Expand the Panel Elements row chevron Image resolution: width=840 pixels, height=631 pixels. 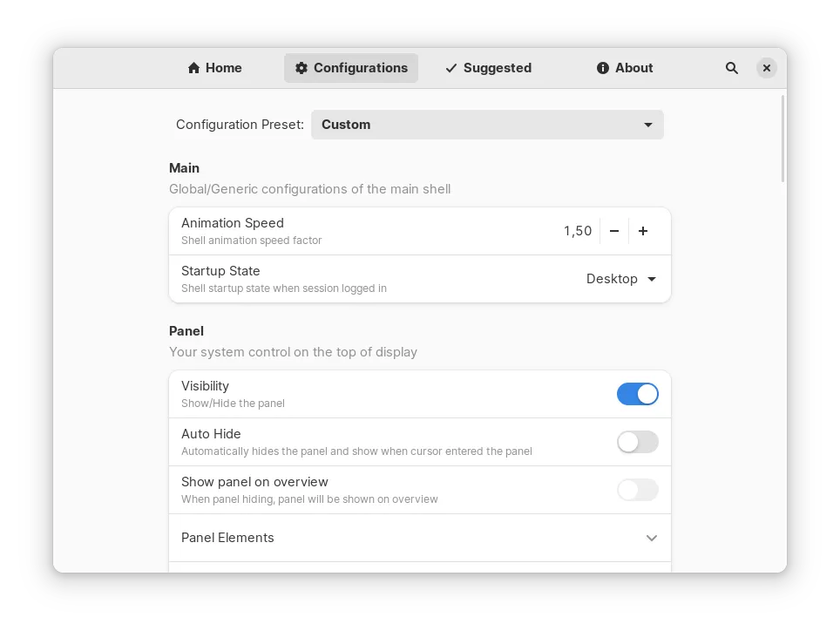pyautogui.click(x=652, y=538)
